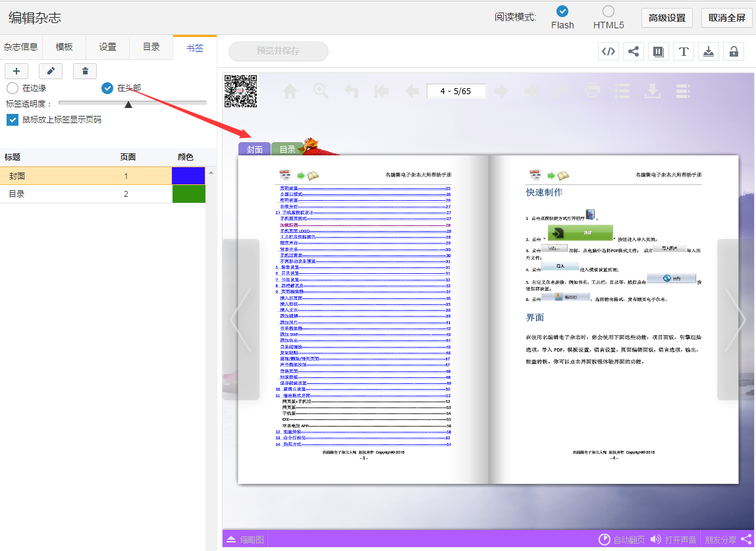This screenshot has height=551, width=756.
Task: Click the 界面 heading on the right page
Action: click(535, 318)
